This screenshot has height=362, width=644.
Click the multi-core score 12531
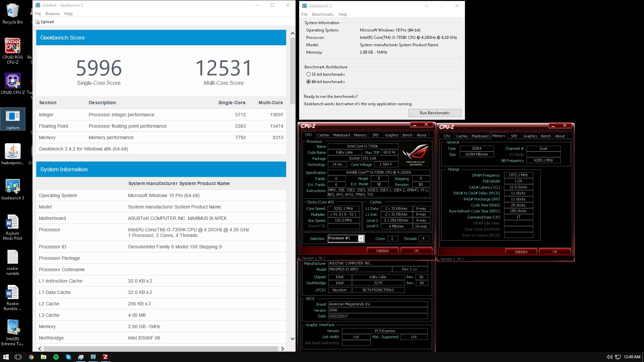click(224, 68)
